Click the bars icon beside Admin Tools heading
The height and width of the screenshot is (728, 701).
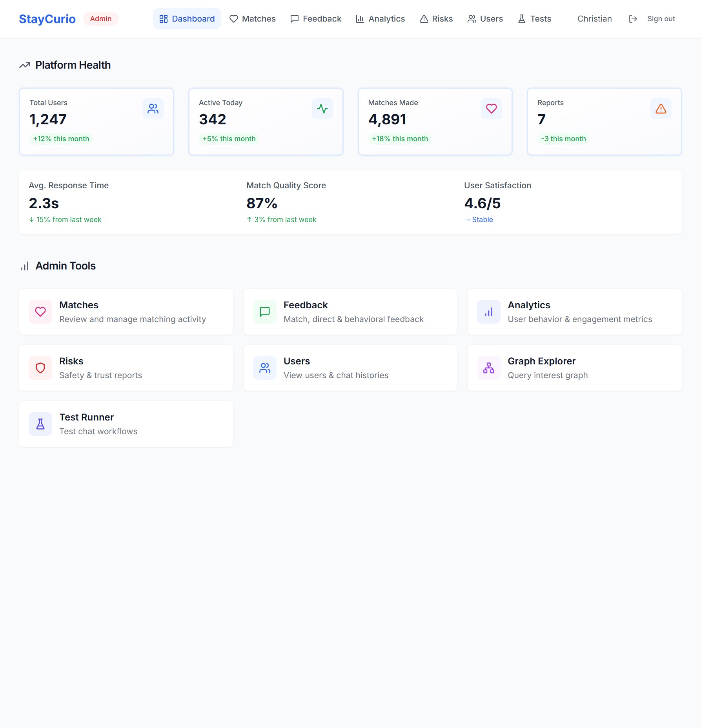click(x=25, y=266)
